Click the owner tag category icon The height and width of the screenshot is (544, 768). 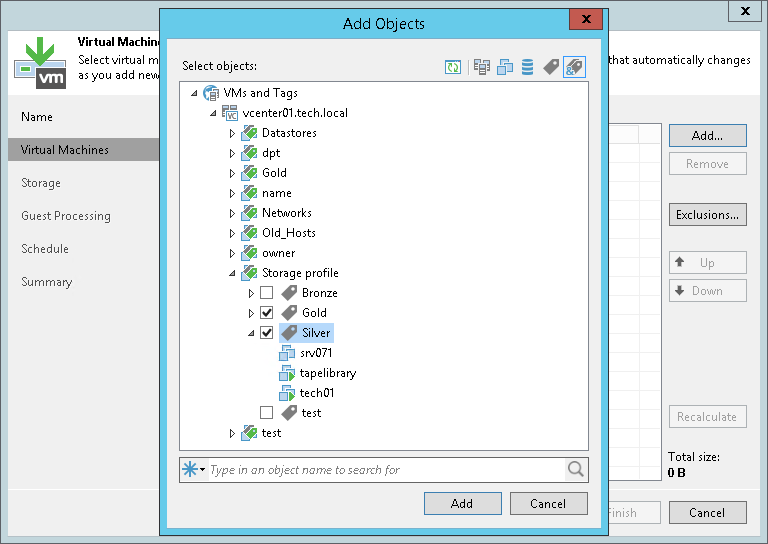(x=249, y=253)
